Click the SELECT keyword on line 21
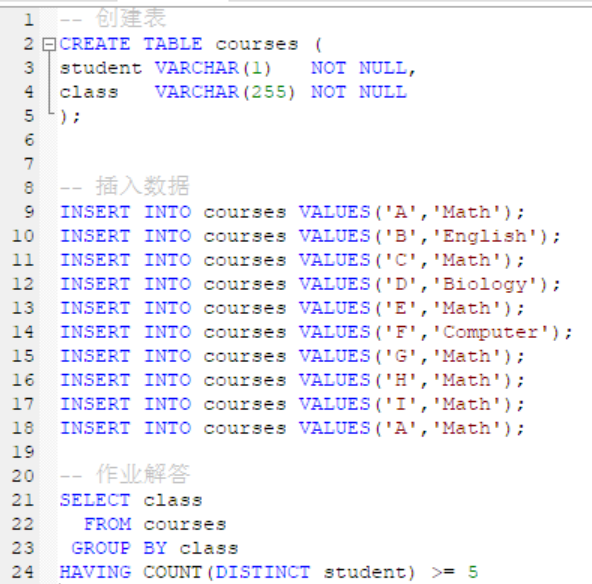This screenshot has width=592, height=584. click(95, 500)
